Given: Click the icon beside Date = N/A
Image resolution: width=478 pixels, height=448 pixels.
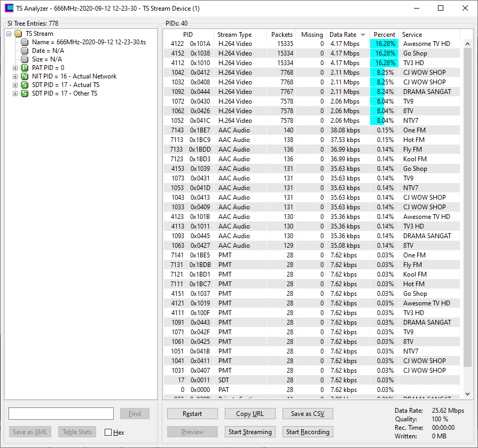Looking at the screenshot, I should tap(25, 51).
